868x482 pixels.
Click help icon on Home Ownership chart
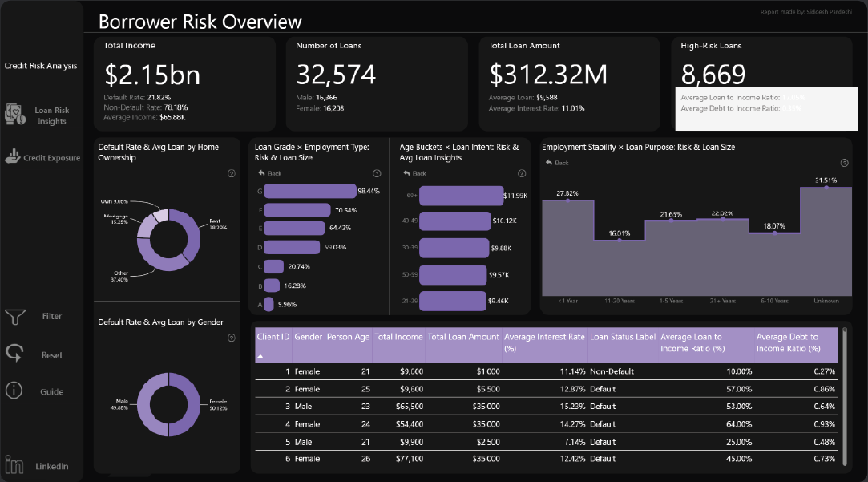[x=231, y=173]
